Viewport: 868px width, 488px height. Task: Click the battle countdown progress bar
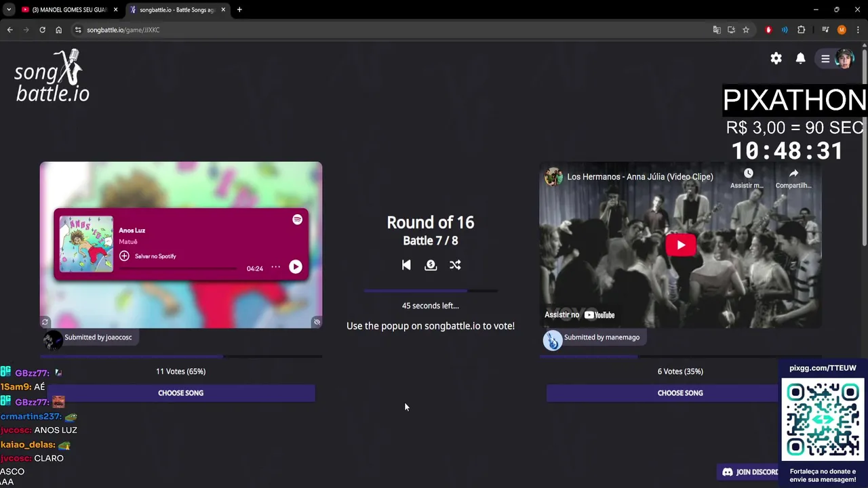pyautogui.click(x=431, y=291)
